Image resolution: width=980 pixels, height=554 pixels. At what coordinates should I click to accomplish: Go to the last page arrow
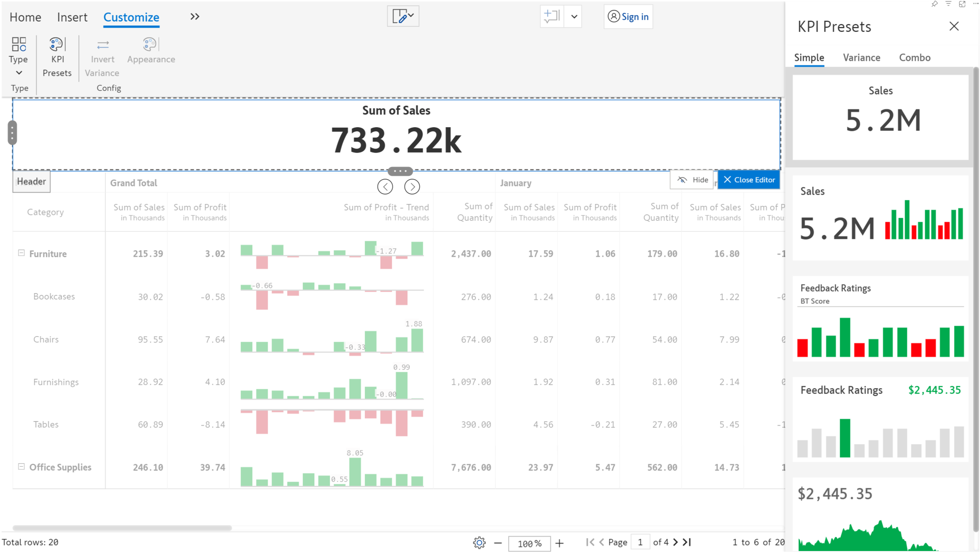tap(687, 542)
